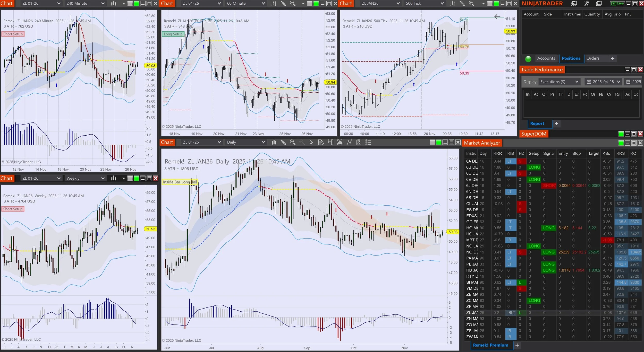Open Data Box icon in Daily chart toolbar
644x352 pixels.
coord(321,142)
